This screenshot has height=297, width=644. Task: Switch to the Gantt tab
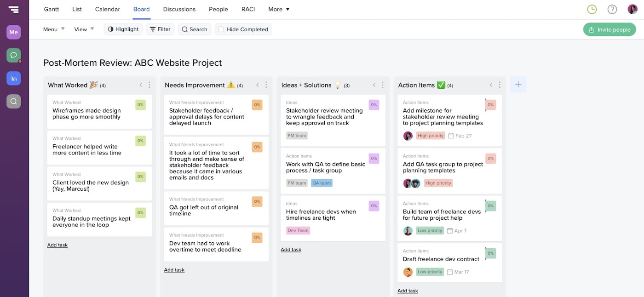tap(51, 9)
